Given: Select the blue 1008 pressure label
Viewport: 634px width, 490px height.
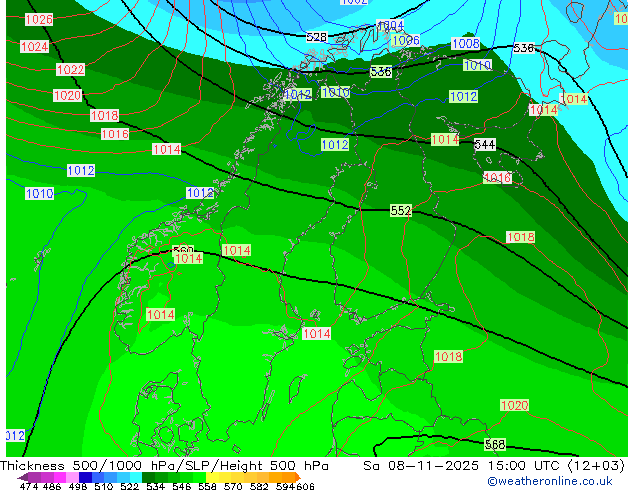Looking at the screenshot, I should (465, 43).
